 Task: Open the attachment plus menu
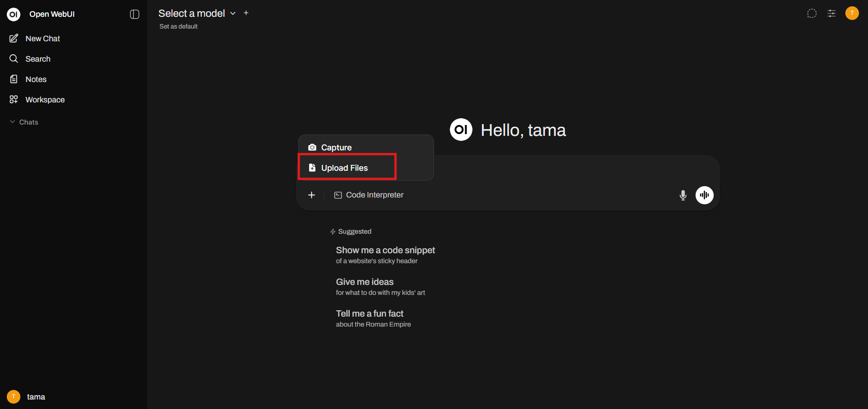[x=311, y=195]
